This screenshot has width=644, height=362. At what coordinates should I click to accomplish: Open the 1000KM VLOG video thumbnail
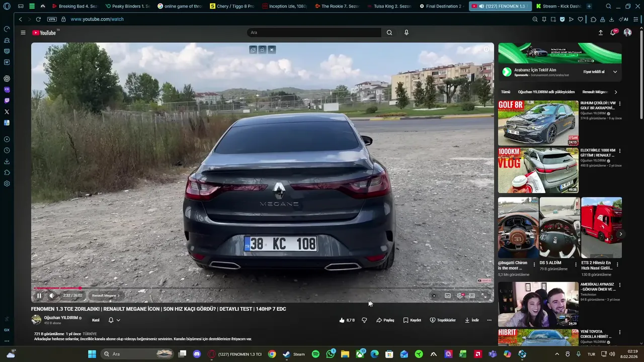(x=538, y=170)
